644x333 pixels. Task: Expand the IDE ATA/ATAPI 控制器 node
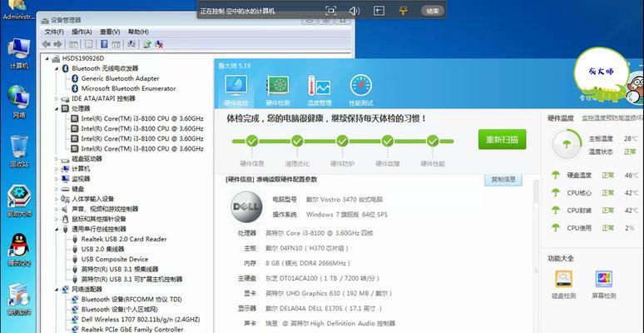[57, 99]
